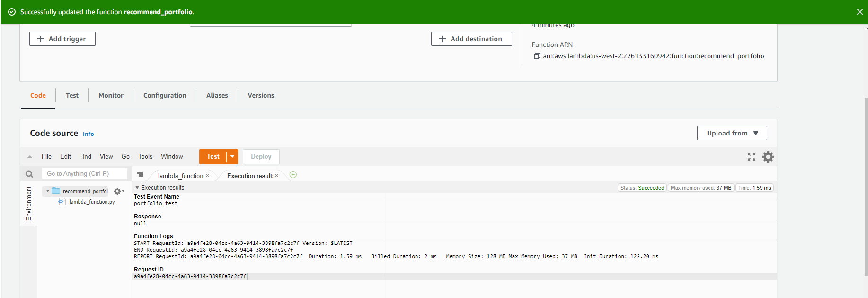Open the View menu
Screen dimensions: 868x298
[x=106, y=156]
